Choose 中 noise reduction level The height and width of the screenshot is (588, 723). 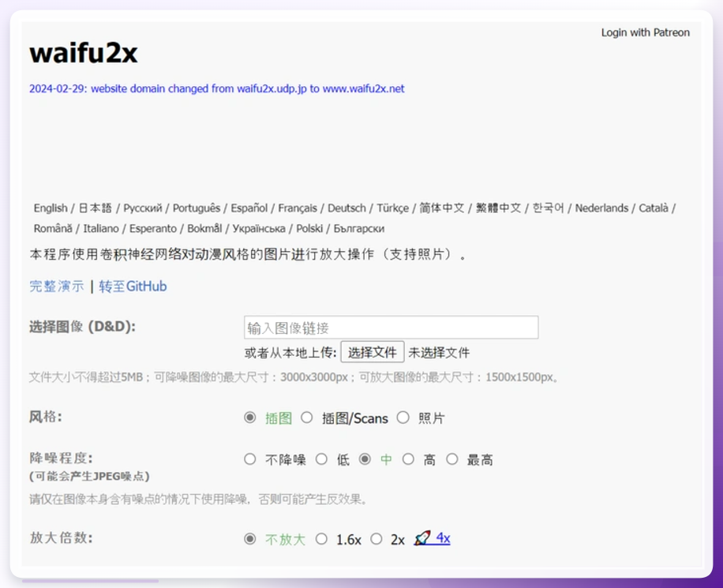(x=365, y=459)
